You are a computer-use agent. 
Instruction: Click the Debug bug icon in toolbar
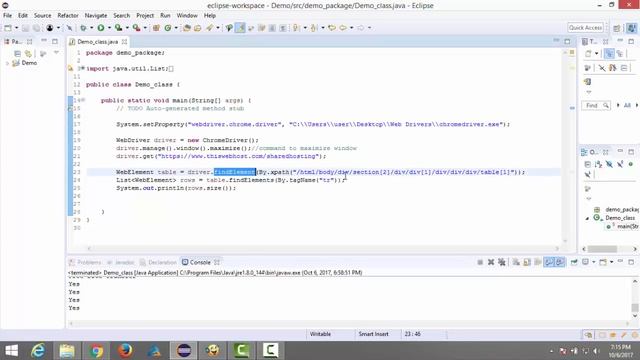pyautogui.click(x=83, y=28)
